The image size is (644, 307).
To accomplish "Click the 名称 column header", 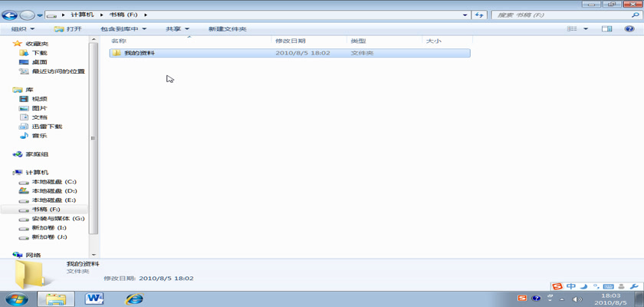I will tap(118, 41).
